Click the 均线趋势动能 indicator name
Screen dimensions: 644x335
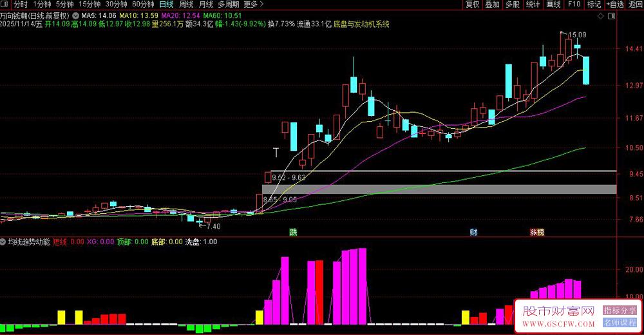click(29, 242)
